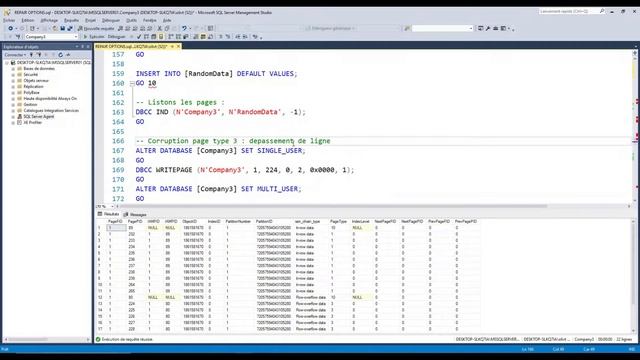Click 'DBCC IND' statement on line 163

coord(220,112)
